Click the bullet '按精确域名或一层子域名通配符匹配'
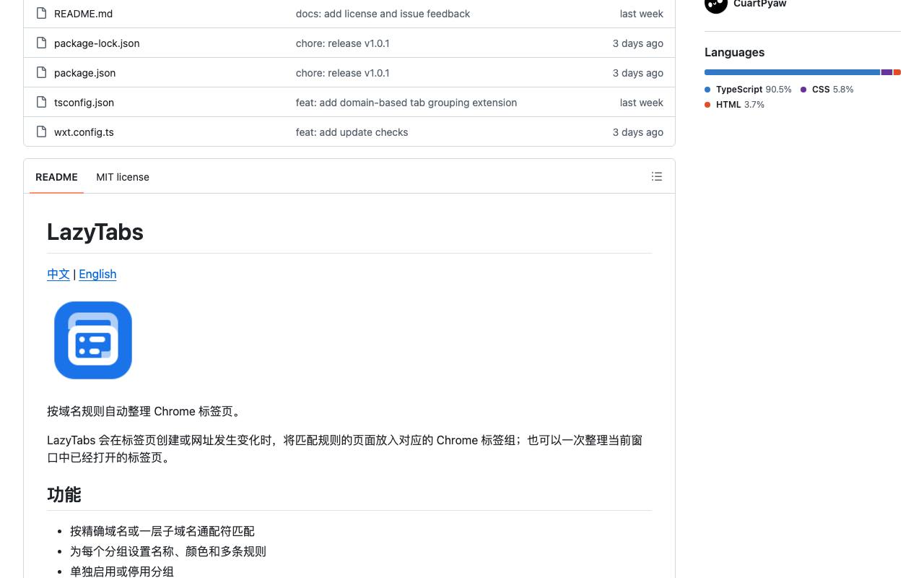 point(162,531)
